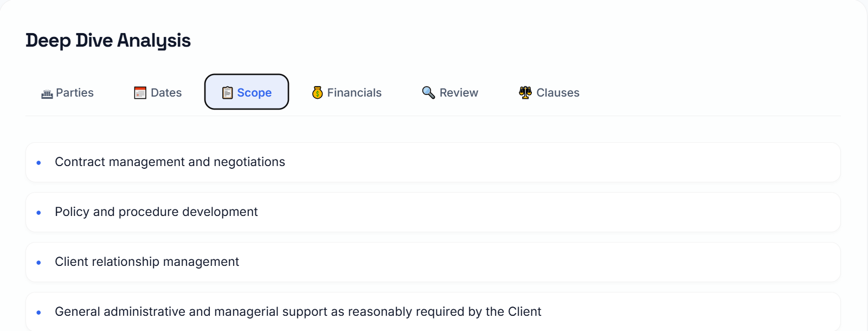Select the Contract management and negotiations item
The image size is (868, 331).
[170, 162]
